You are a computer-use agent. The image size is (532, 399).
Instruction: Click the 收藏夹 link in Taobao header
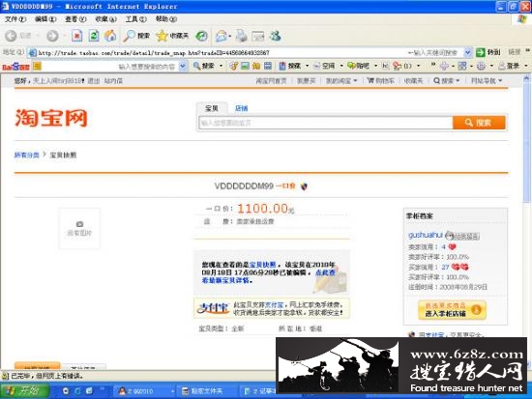(x=414, y=81)
